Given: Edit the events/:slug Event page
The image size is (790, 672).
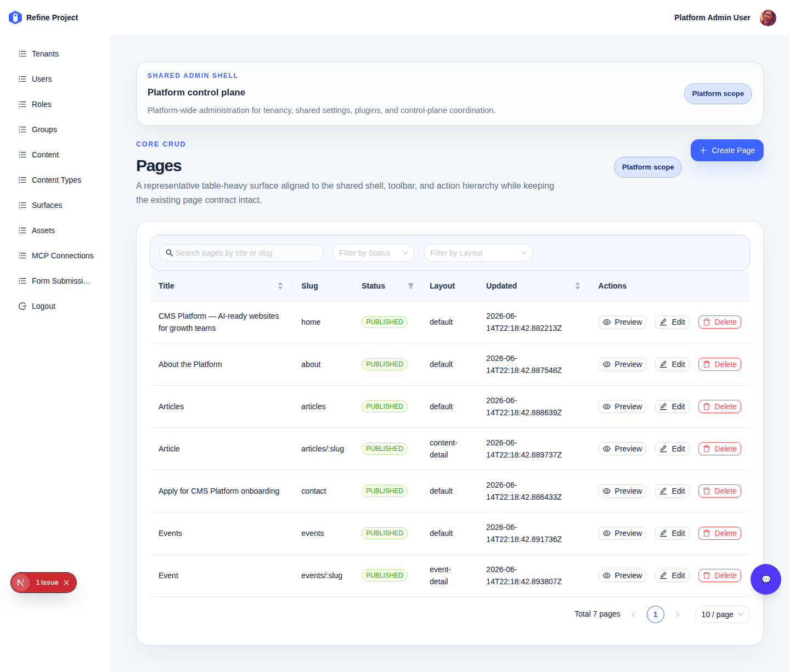Looking at the screenshot, I should click(x=672, y=575).
